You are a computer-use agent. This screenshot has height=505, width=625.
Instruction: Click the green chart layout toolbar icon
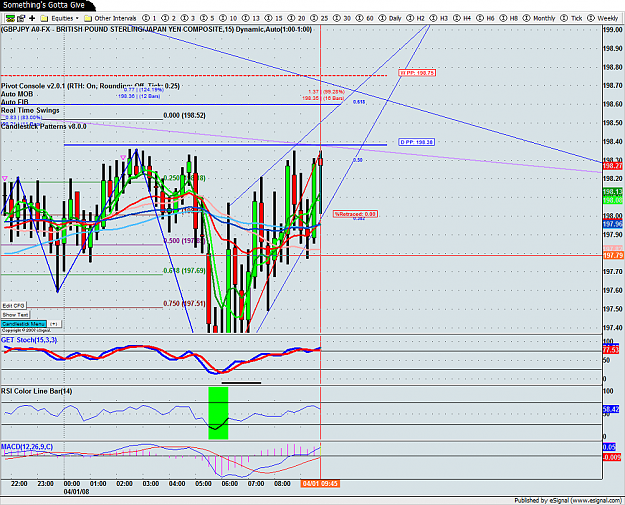click(10, 18)
